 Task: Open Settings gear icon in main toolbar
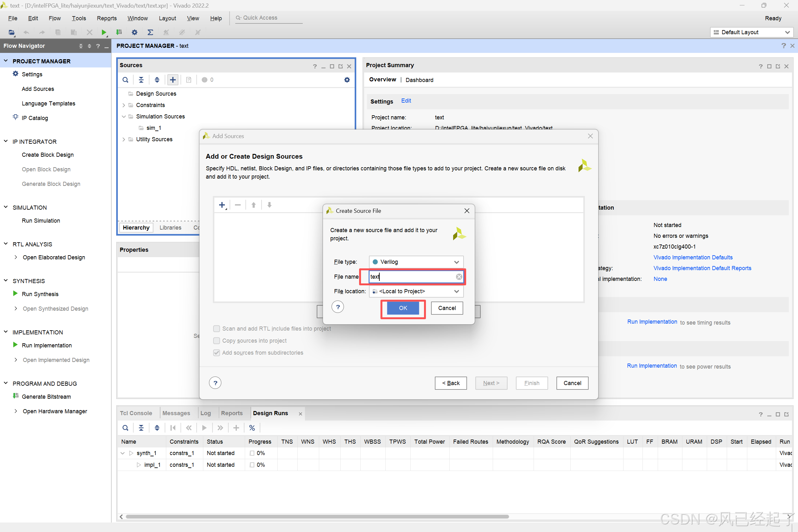pyautogui.click(x=135, y=32)
